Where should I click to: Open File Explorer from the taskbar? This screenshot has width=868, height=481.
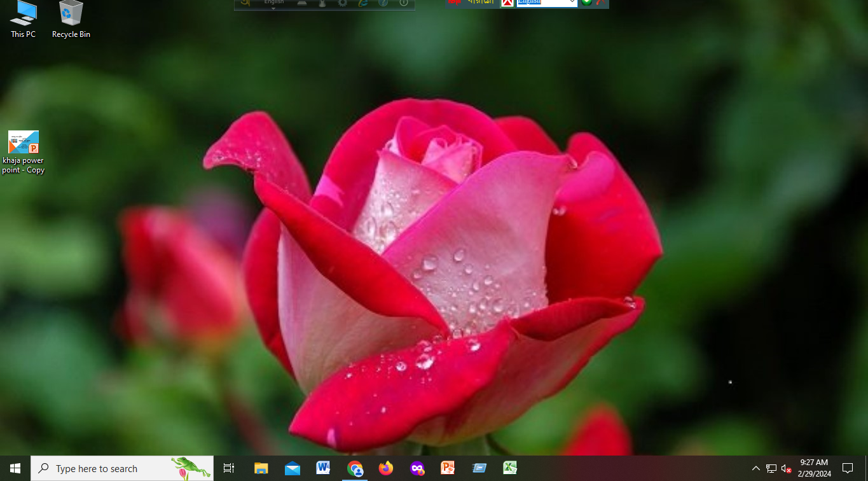(261, 468)
